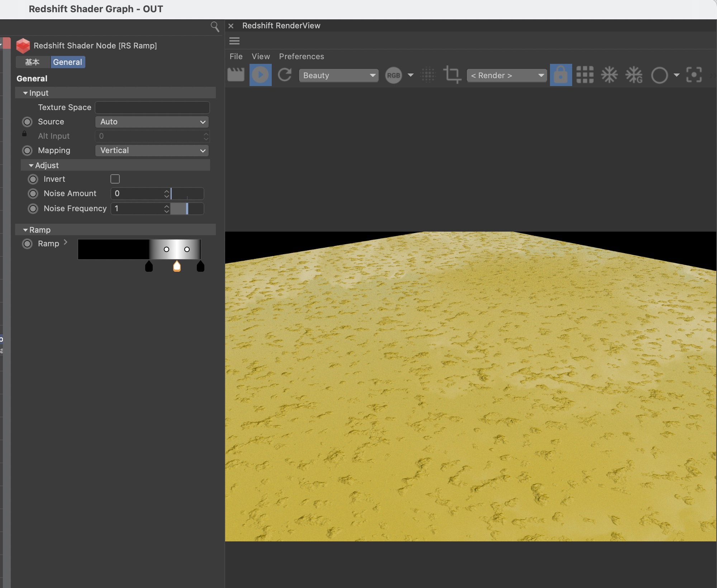This screenshot has height=588, width=717.
Task: Select the crop region render tool
Action: tap(452, 75)
